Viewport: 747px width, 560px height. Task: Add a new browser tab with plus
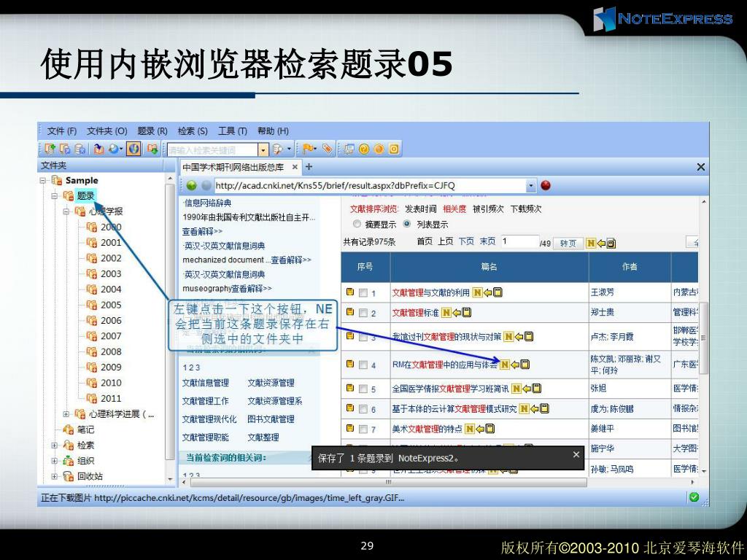[x=309, y=167]
